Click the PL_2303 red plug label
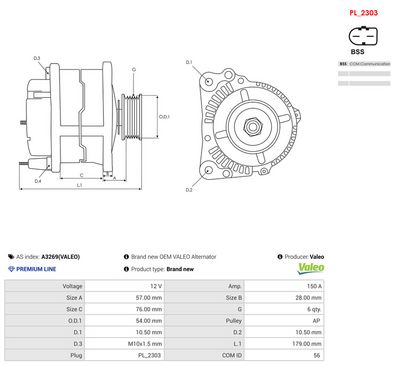The image size is (400, 365). pos(364,13)
